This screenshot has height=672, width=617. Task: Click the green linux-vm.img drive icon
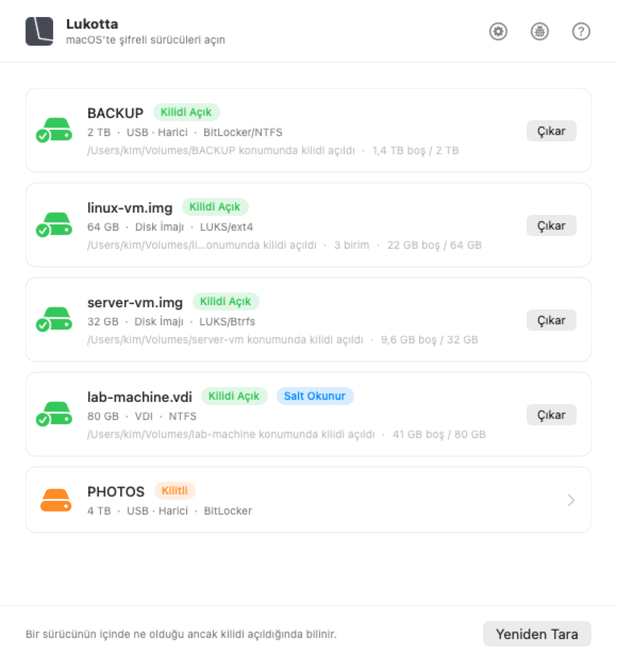click(x=54, y=225)
